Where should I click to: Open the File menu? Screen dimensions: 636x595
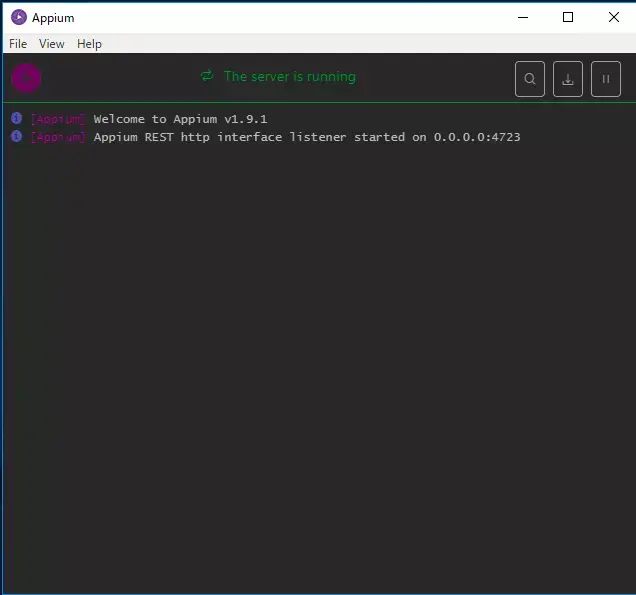[18, 44]
